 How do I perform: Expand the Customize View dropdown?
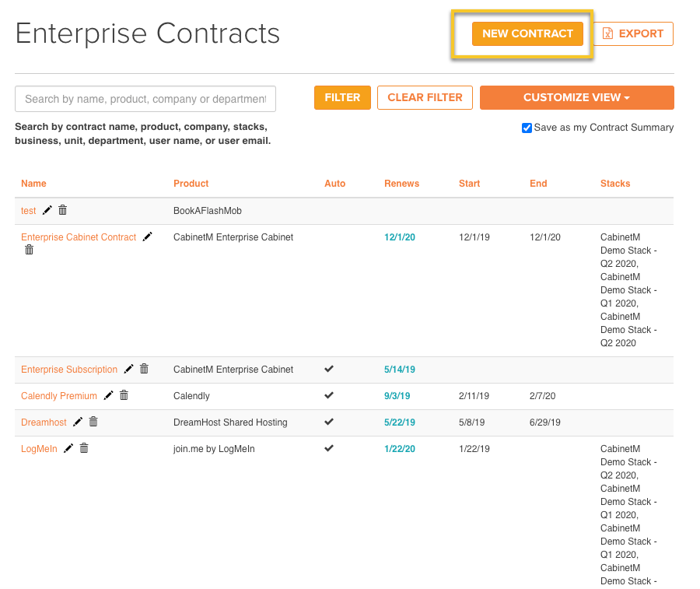click(x=576, y=97)
